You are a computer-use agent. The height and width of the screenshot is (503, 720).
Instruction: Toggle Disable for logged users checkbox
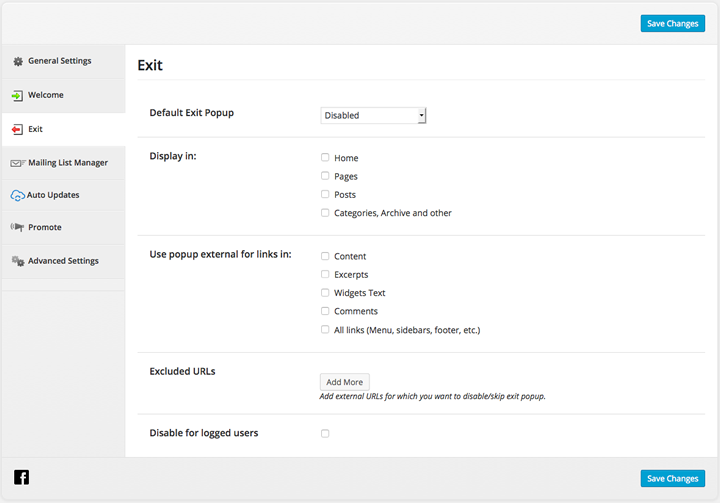325,433
